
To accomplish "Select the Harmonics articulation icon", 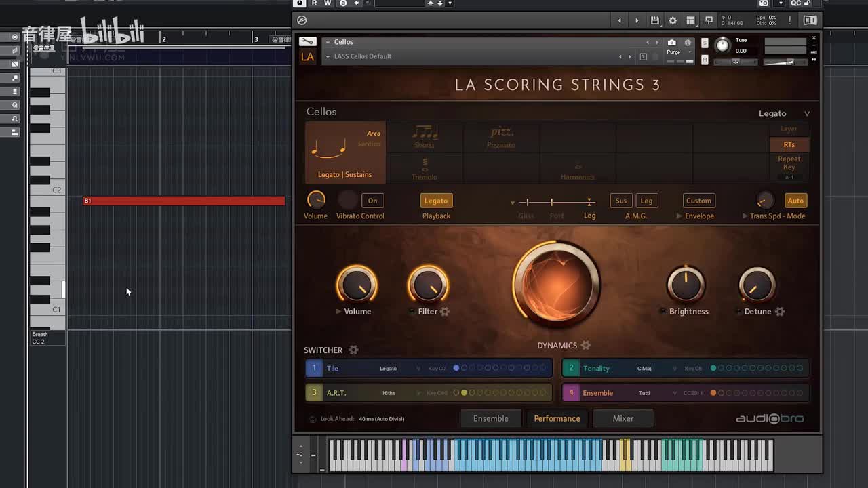I will (x=578, y=166).
